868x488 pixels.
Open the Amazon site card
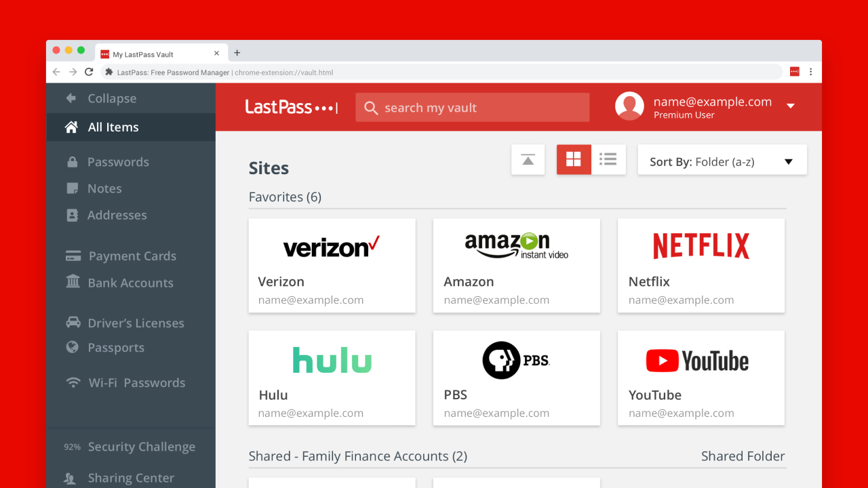pyautogui.click(x=517, y=266)
